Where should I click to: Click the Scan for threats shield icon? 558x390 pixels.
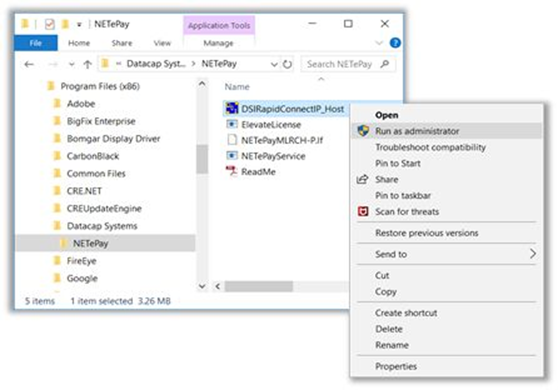pos(363,212)
